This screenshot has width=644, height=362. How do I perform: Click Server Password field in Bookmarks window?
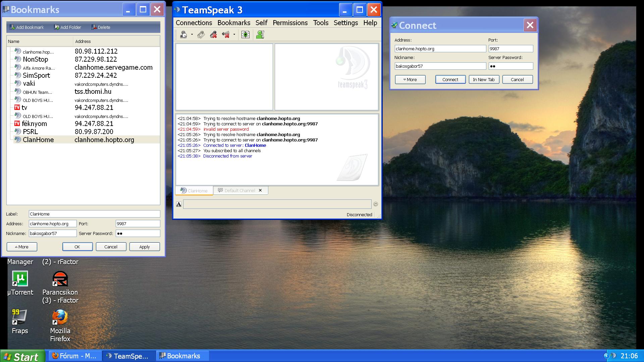138,233
